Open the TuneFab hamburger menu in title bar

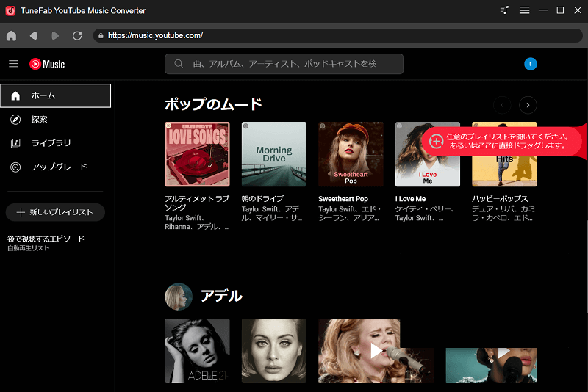[x=524, y=10]
